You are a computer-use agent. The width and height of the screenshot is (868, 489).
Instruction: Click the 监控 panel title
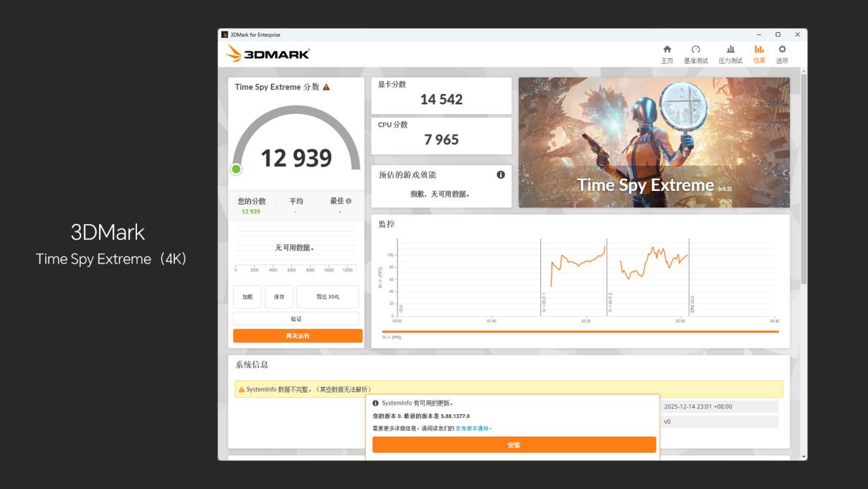(x=387, y=224)
